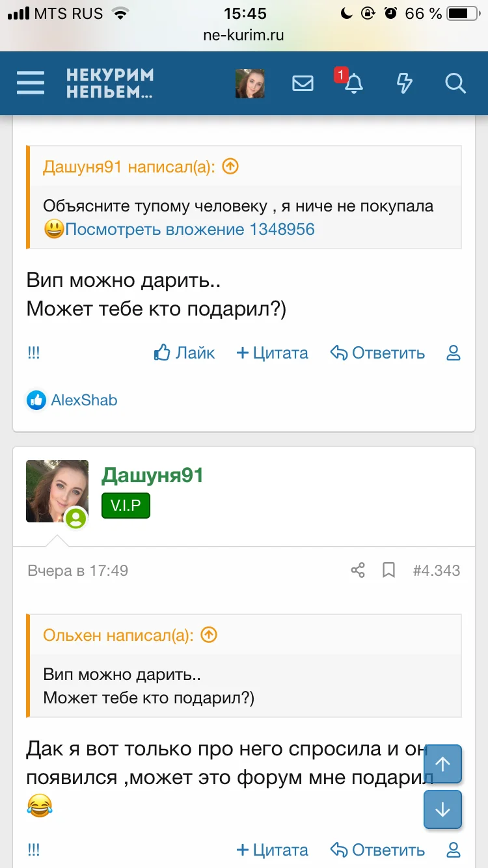Image resolution: width=488 pixels, height=868 pixels.
Task: Like the post by Ольхен
Action: pos(185,353)
